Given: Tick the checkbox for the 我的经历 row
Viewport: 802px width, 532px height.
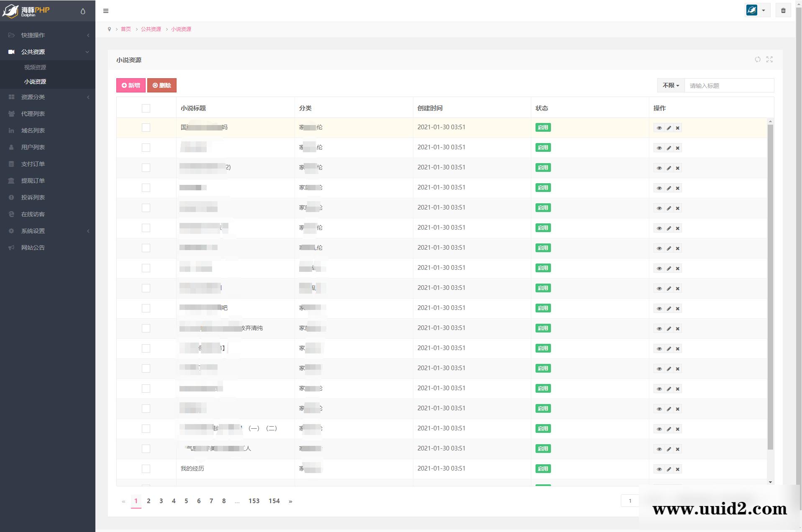Looking at the screenshot, I should tap(146, 469).
